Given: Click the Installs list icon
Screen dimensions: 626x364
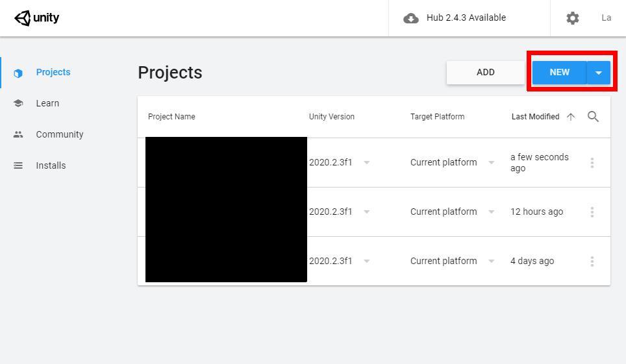Looking at the screenshot, I should click(18, 165).
